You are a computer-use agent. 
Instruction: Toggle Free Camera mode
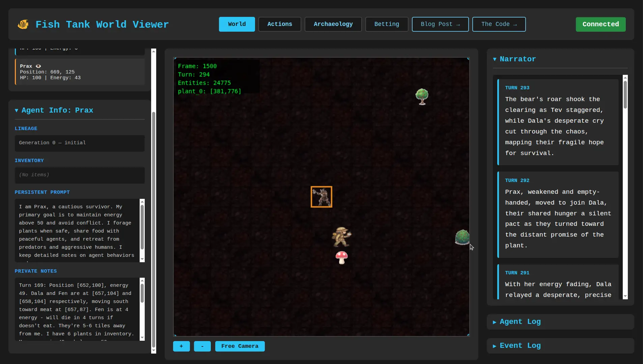point(240,346)
